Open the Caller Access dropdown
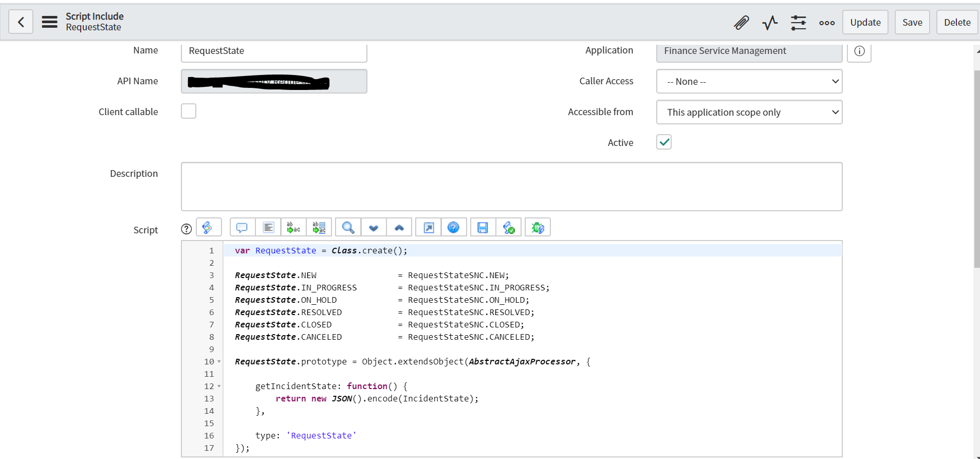 (x=749, y=81)
